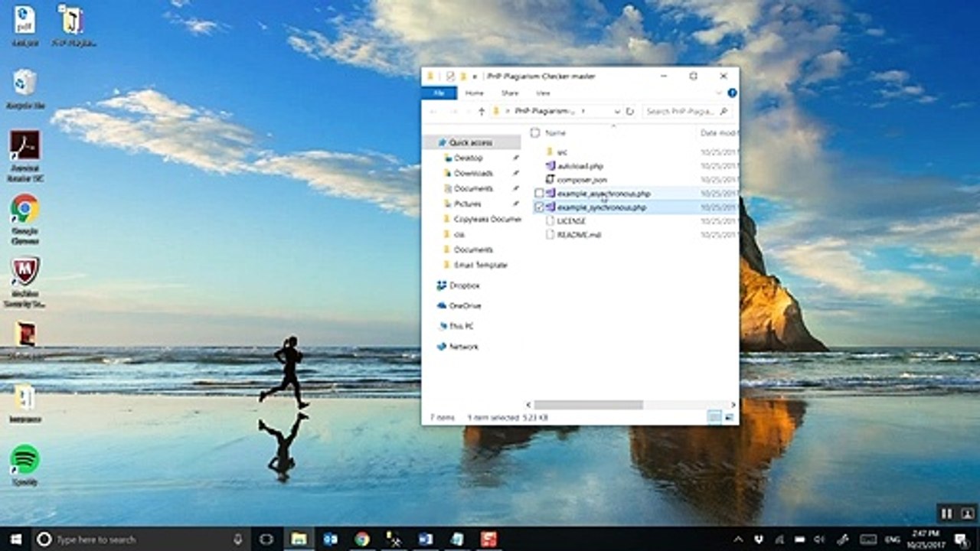Open This PC in the navigation pane
Image resolution: width=980 pixels, height=551 pixels.
click(x=455, y=326)
